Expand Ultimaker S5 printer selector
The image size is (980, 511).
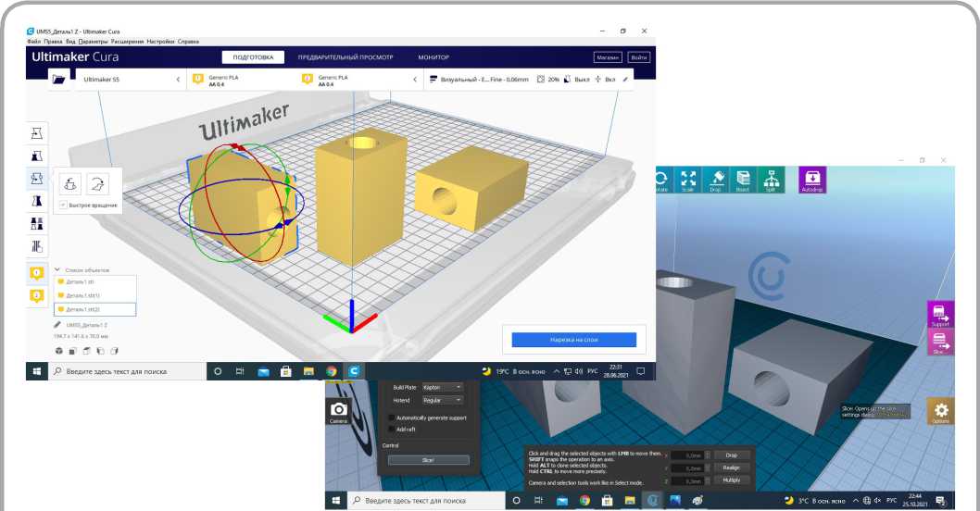[x=132, y=80]
